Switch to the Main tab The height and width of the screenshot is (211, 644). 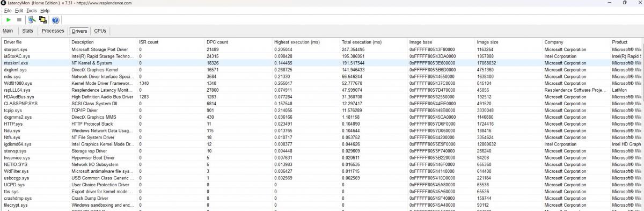click(x=8, y=31)
